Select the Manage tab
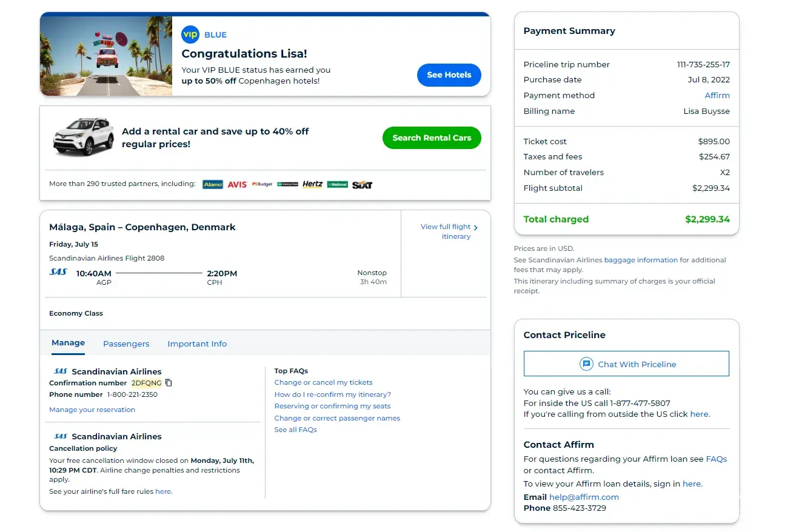 click(x=68, y=343)
